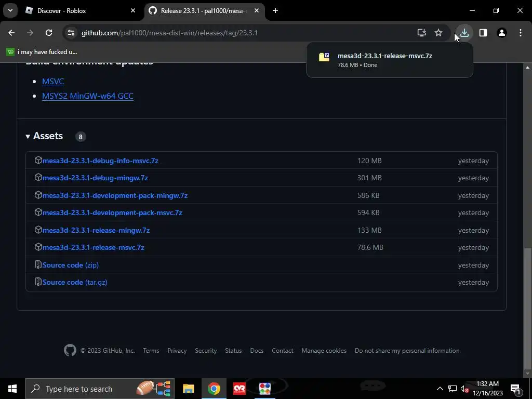This screenshot has height=399, width=532.
Task: Open the Contact footer link
Action: point(282,351)
